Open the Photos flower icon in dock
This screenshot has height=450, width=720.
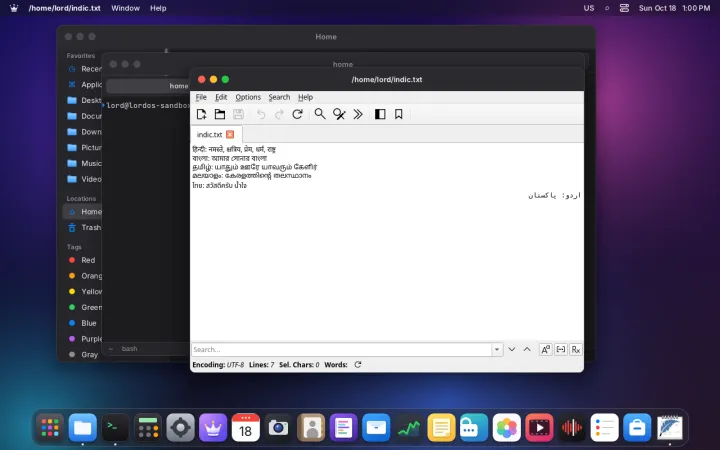[506, 428]
